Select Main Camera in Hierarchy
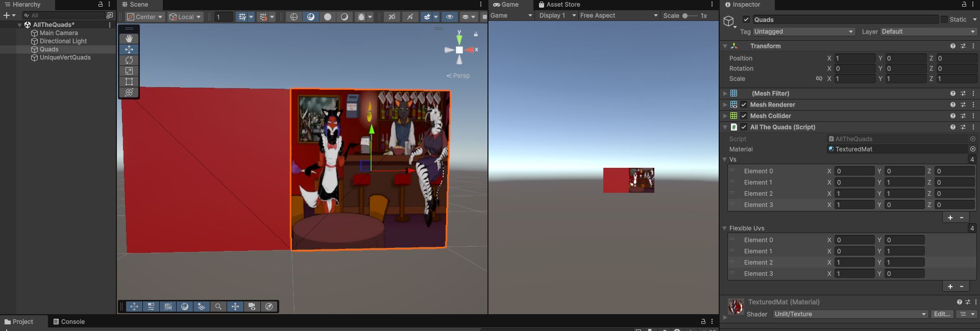Screen dimensions: 980x331 click(x=59, y=33)
